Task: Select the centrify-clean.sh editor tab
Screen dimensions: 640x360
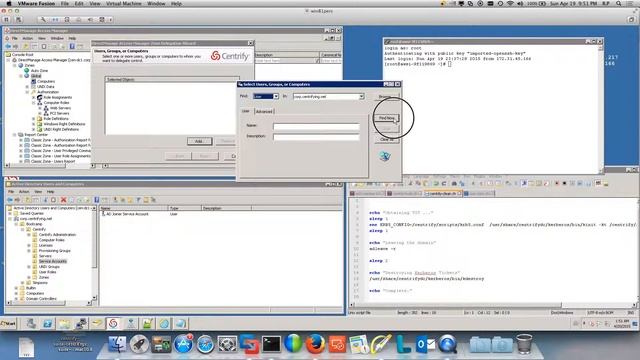Action: 442,193
